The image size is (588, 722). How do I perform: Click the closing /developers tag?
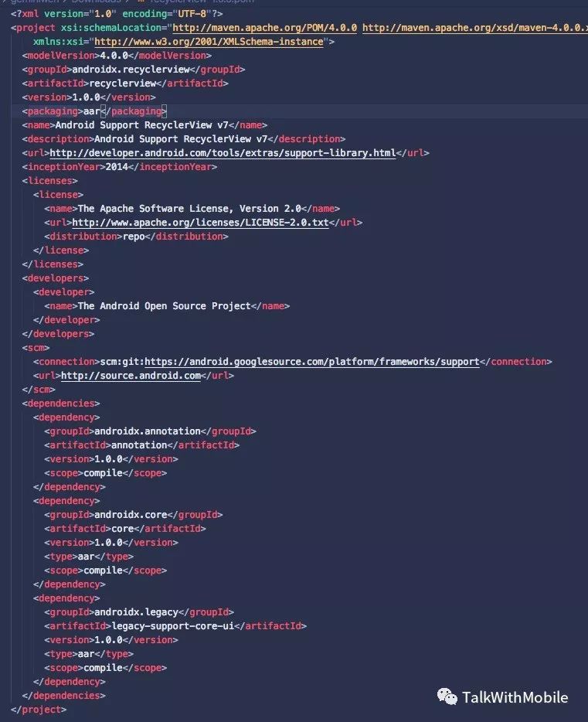(58, 334)
